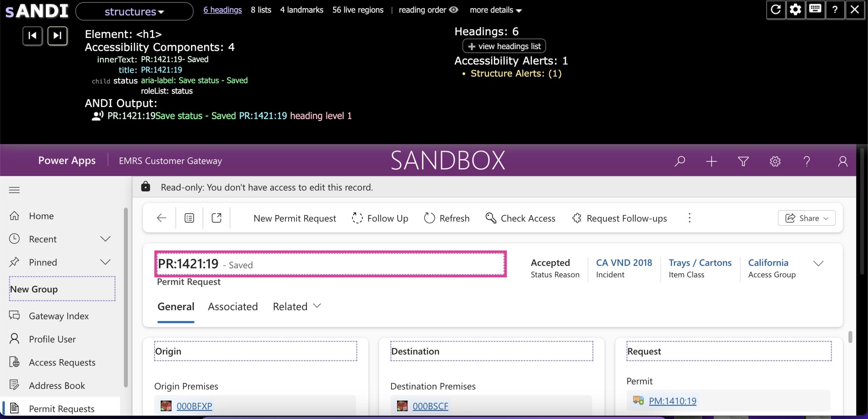Click the New Permit Request button
Viewport: 868px width, 419px height.
[x=295, y=218]
